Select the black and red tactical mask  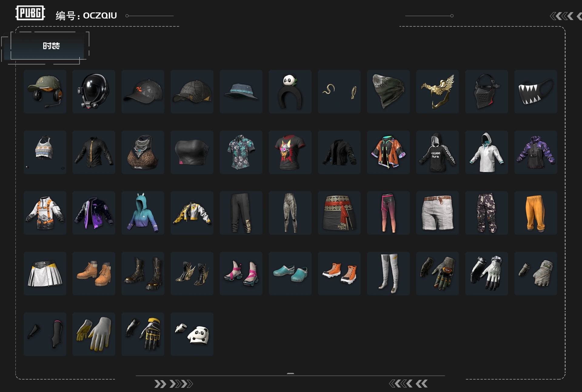click(x=487, y=92)
